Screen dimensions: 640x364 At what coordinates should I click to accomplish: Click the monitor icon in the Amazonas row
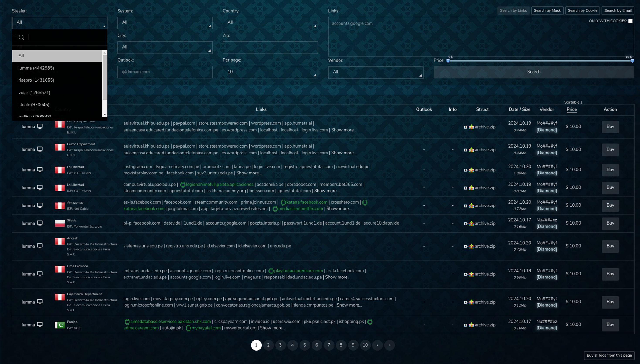click(x=40, y=205)
